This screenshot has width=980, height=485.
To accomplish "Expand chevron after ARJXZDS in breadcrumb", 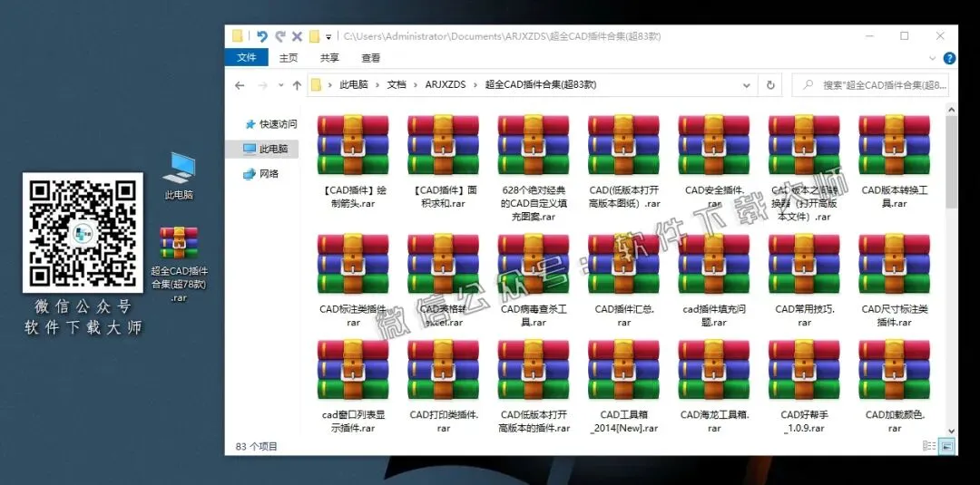I will point(475,85).
